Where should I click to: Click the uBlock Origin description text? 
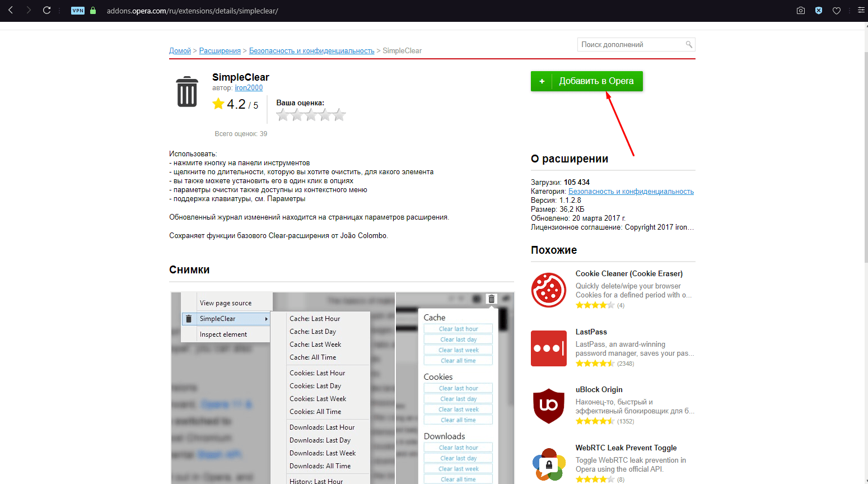click(x=635, y=406)
